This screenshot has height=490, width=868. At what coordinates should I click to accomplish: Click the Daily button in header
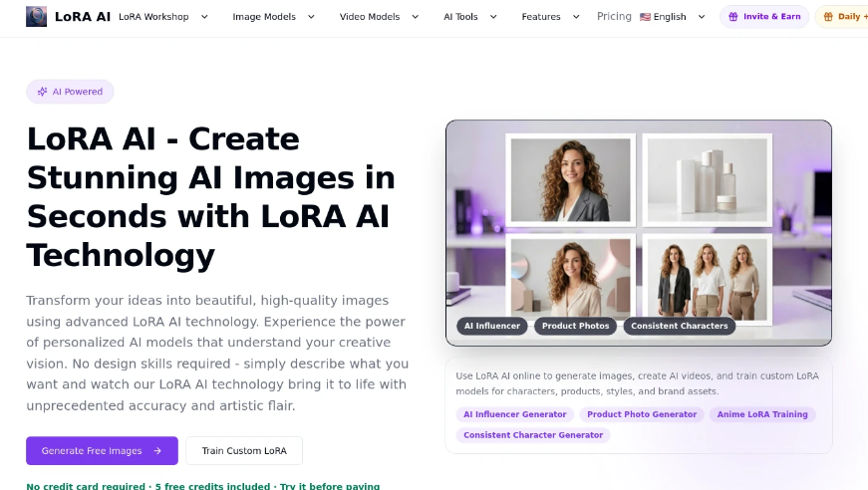click(x=841, y=17)
